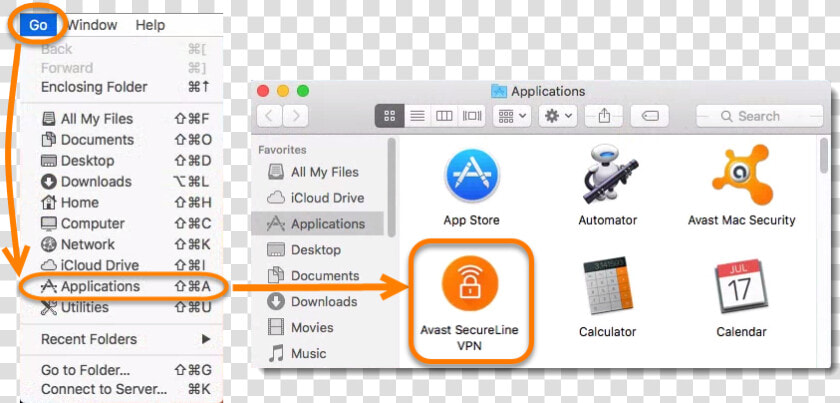Choose Downloads in Go menu
This screenshot has height=403, width=840.
click(x=121, y=182)
